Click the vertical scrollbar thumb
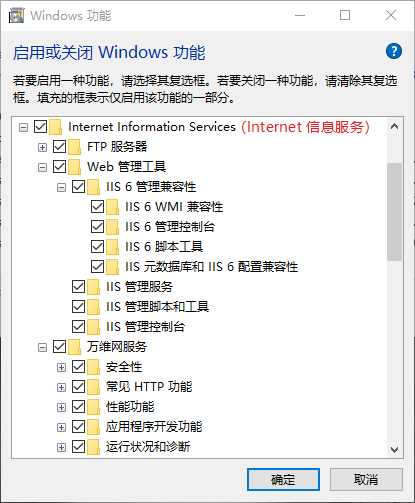415x503 pixels. point(395,212)
